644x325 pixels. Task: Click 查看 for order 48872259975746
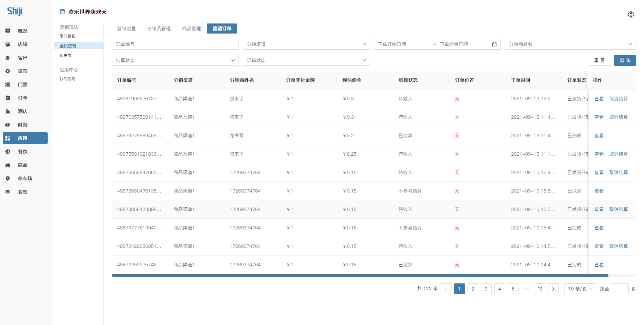click(599, 265)
